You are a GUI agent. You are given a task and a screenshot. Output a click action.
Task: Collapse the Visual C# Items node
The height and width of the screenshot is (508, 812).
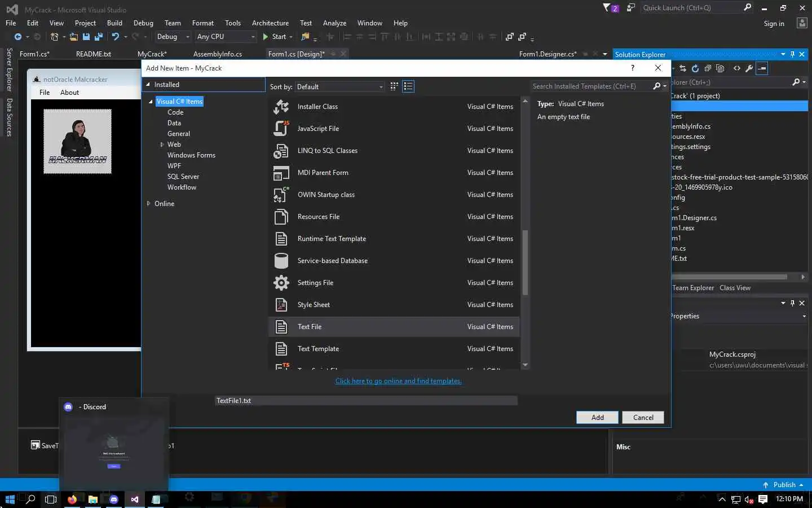click(x=151, y=102)
